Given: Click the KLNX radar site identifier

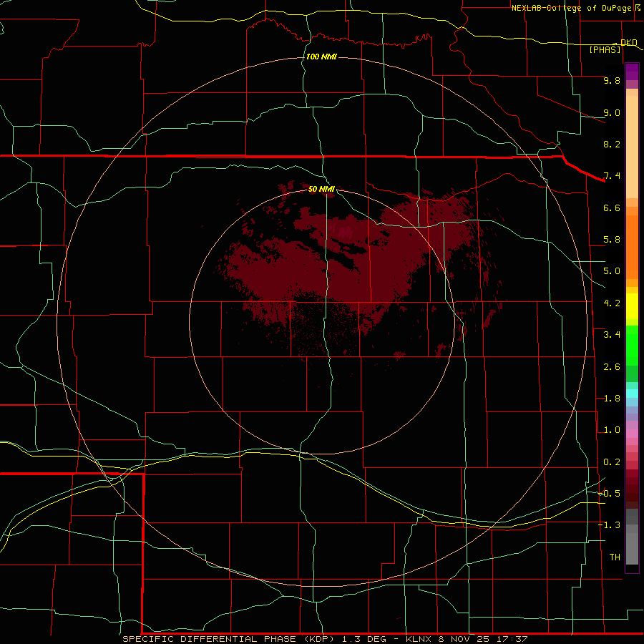Looking at the screenshot, I should tap(419, 639).
